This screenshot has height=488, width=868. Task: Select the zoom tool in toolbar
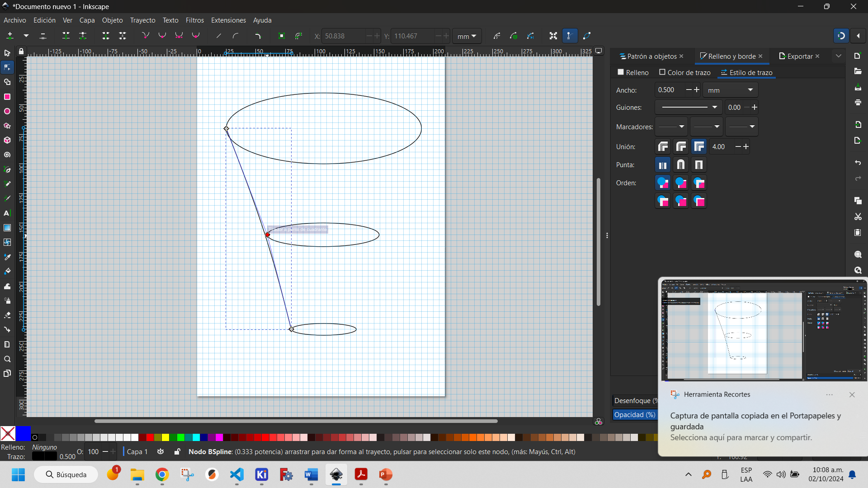click(x=8, y=359)
